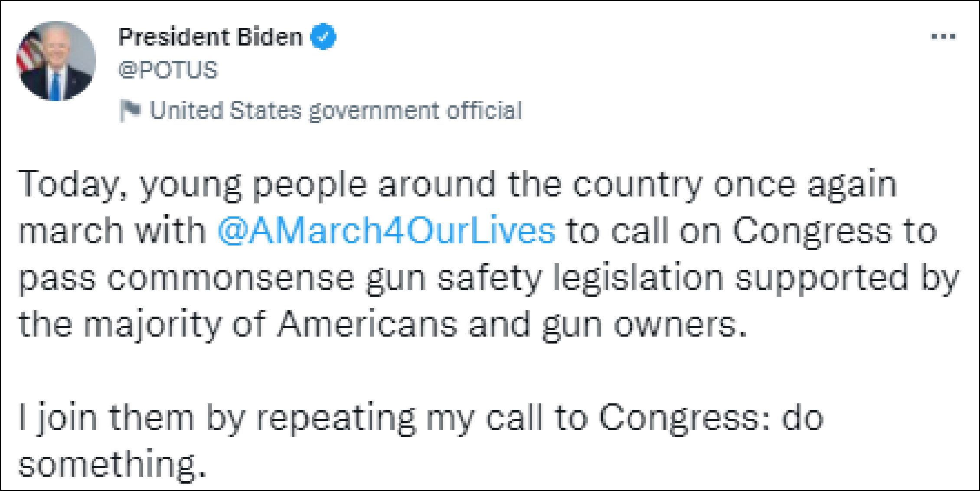Open the "President Biden" display name
This screenshot has width=980, height=491.
[x=210, y=36]
